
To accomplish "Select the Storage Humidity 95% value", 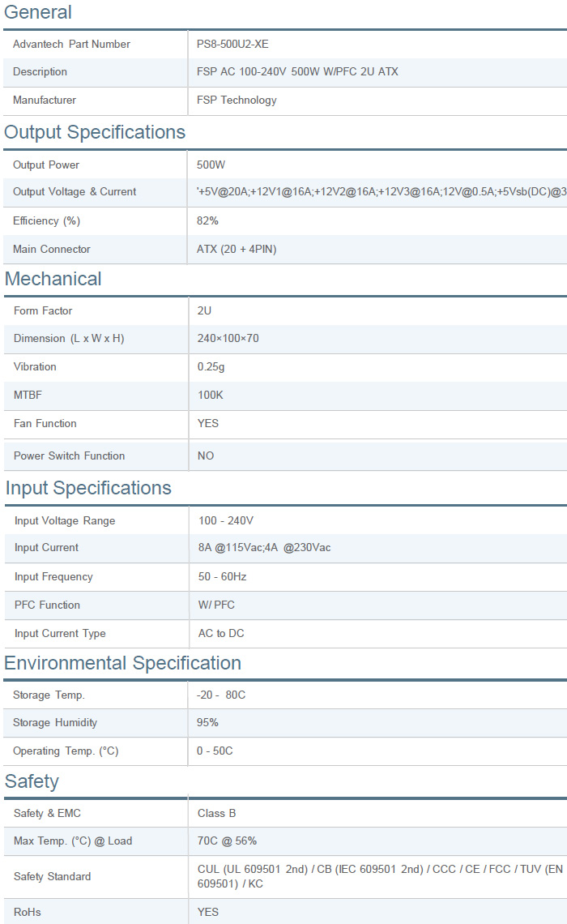I will pyautogui.click(x=207, y=722).
